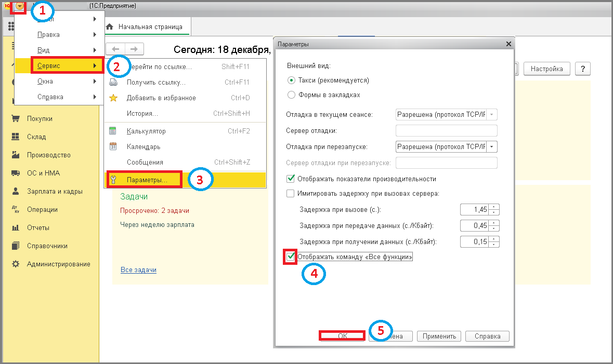The width and height of the screenshot is (613, 364).
Task: Click the calculator icon in Сервис menu
Action: click(x=113, y=131)
